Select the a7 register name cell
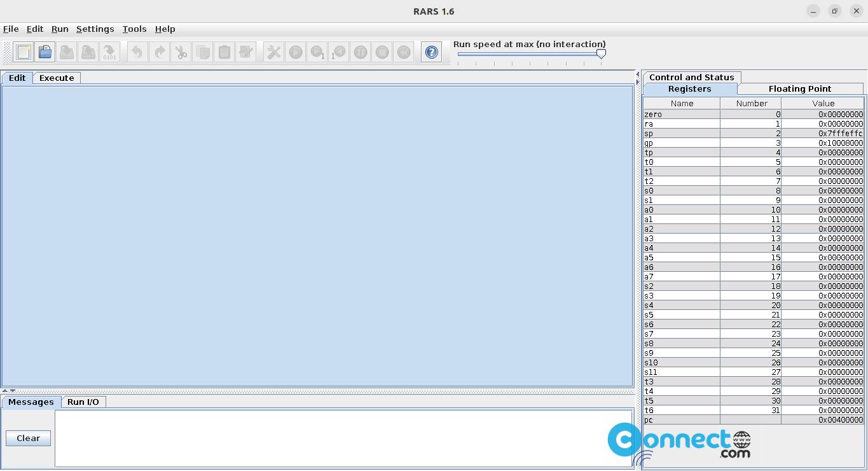 [x=682, y=277]
